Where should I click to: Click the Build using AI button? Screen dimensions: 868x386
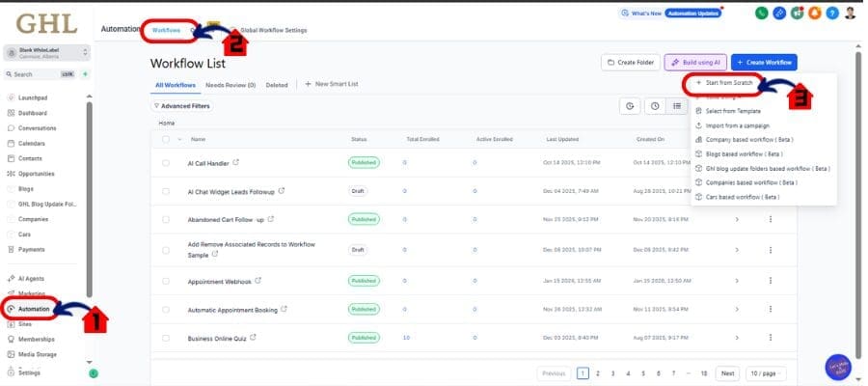695,63
